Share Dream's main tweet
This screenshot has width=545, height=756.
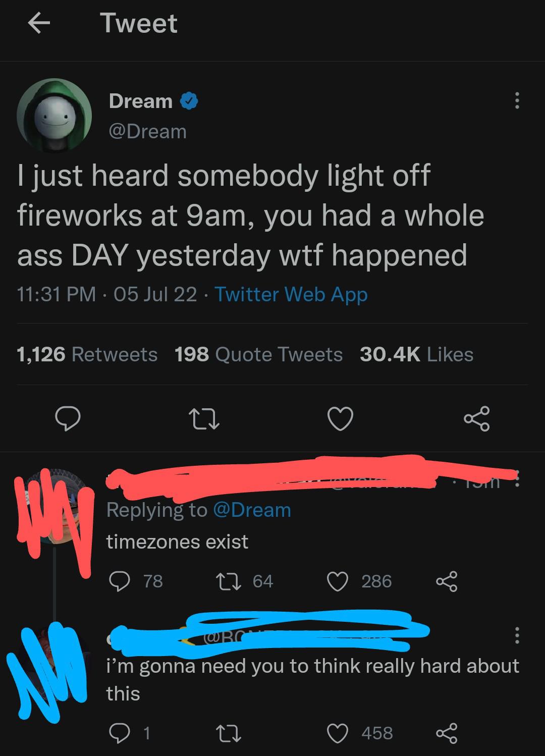[x=476, y=419]
